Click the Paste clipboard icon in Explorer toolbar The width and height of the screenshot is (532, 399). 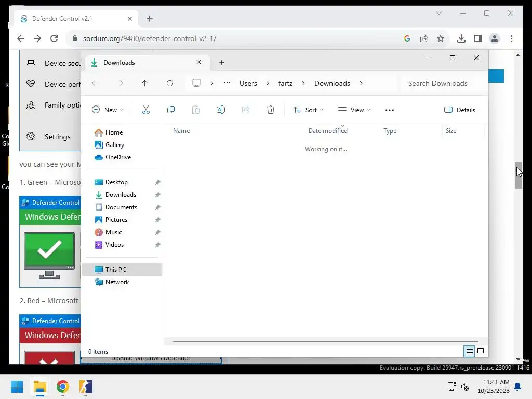(x=196, y=110)
